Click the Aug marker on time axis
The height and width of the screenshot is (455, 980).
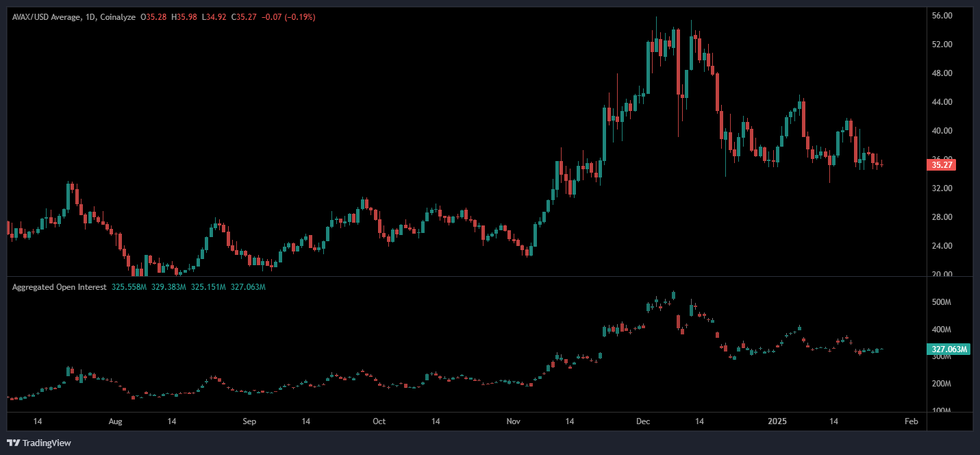115,421
